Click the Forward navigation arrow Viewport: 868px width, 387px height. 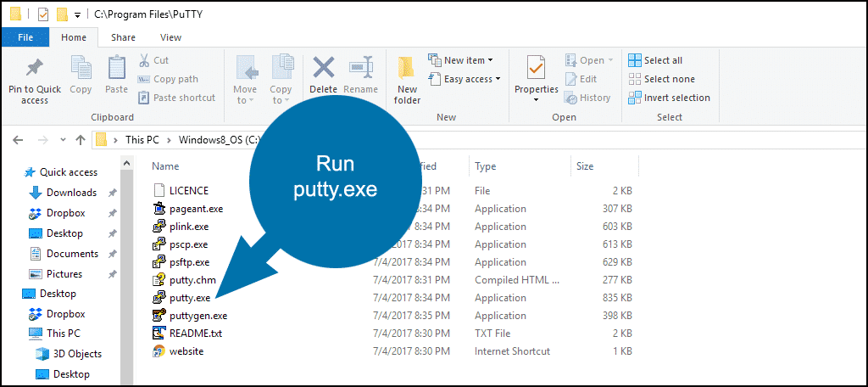tap(42, 140)
